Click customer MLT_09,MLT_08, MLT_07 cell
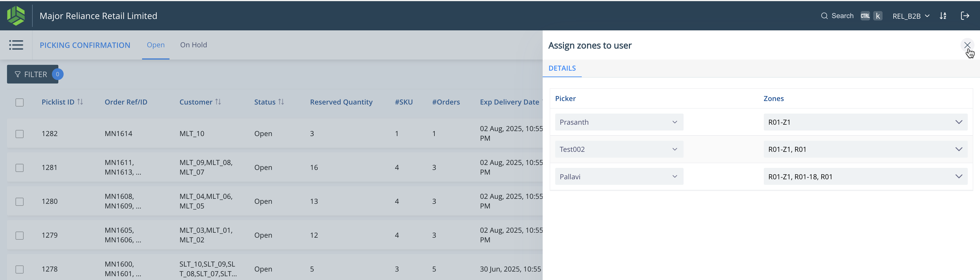Screen dimensions: 980x280 pyautogui.click(x=206, y=167)
